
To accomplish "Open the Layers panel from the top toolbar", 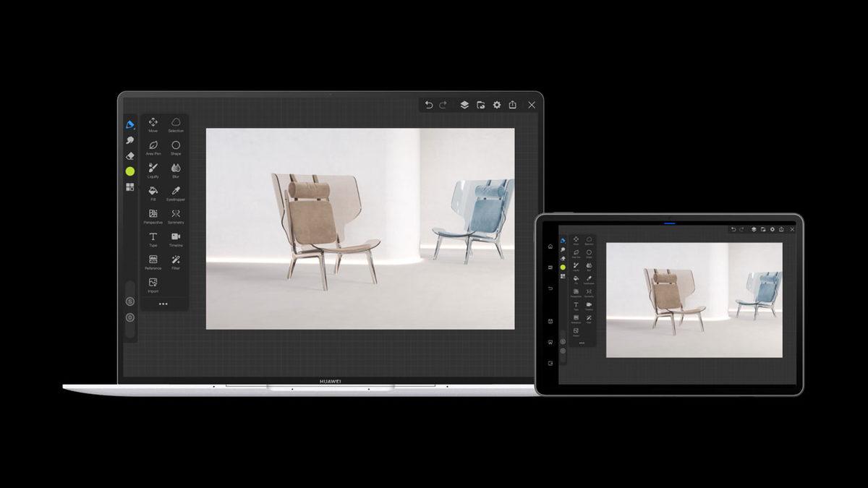I will tap(465, 105).
